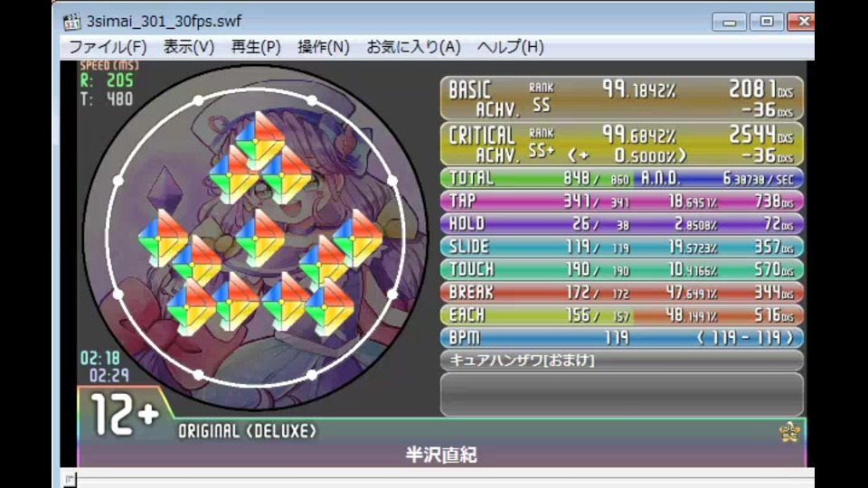Viewport: 868px width, 488px height.
Task: Maximize the 3simai player window
Action: [x=766, y=22]
